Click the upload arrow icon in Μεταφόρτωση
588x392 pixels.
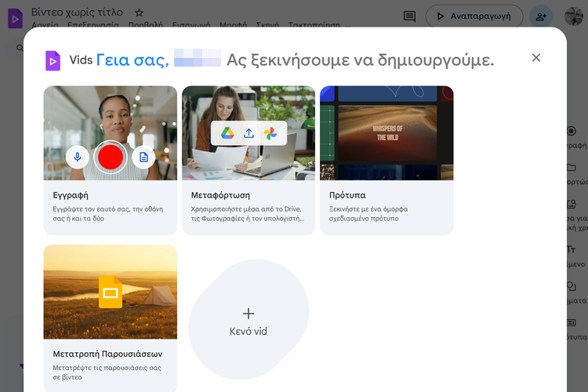point(249,133)
